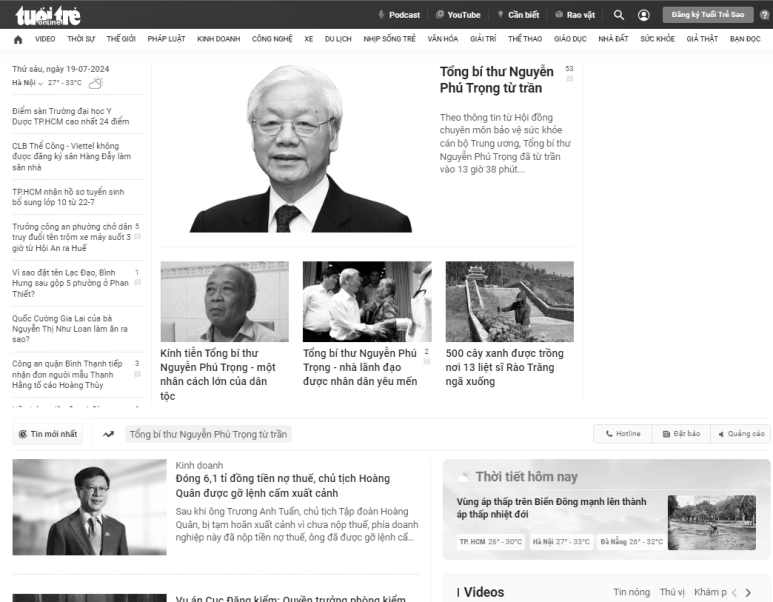Click the Tin mới nhất button
Viewport: 773px width, 602px height.
pyautogui.click(x=48, y=434)
